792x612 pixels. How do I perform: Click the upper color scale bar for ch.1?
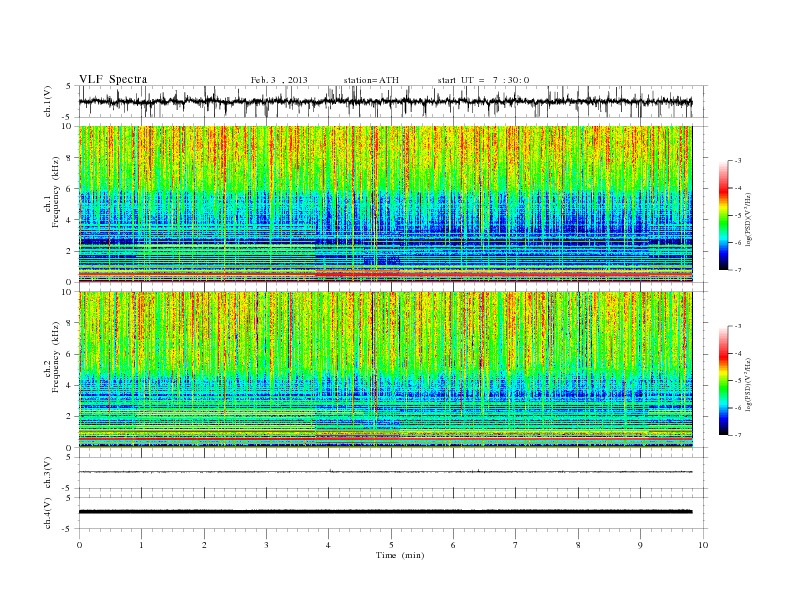723,215
